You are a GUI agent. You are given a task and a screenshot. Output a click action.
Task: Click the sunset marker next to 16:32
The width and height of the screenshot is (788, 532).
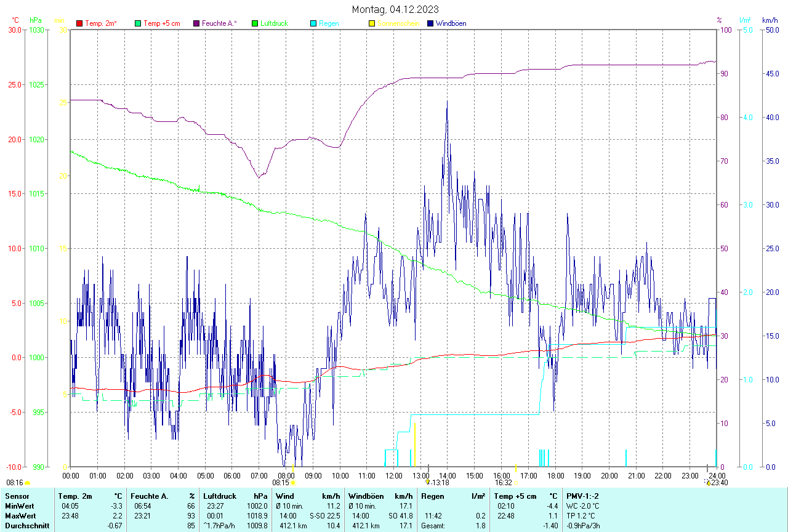(517, 483)
